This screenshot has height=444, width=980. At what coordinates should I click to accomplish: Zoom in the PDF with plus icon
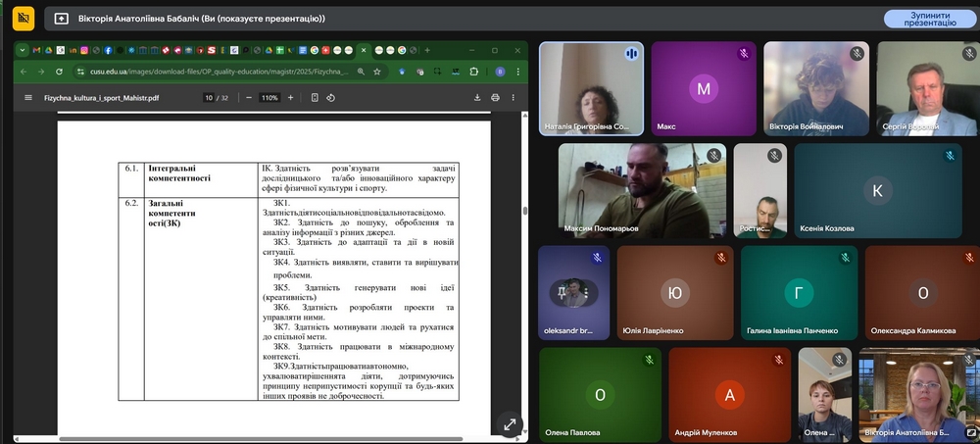click(x=291, y=98)
